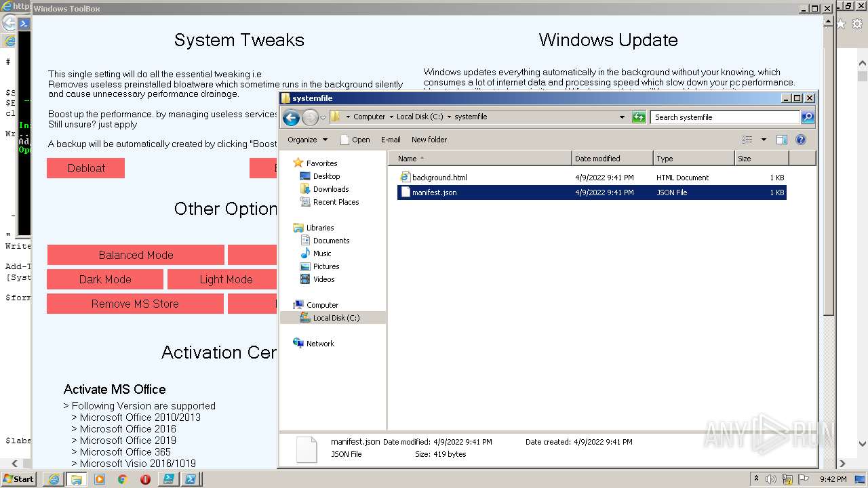
Task: Launch Chrome from the taskbar
Action: click(x=122, y=479)
